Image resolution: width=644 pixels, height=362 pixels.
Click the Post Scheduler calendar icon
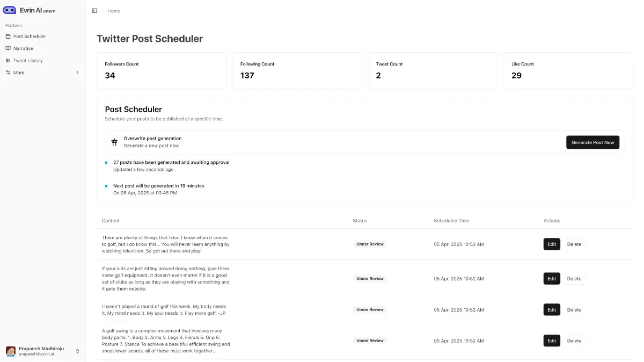pyautogui.click(x=8, y=37)
